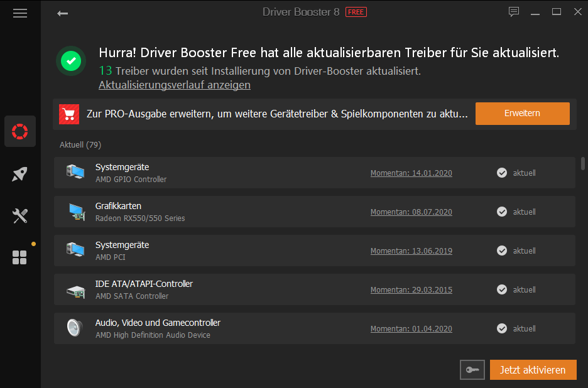
Task: Click the Erweitern upgrade button
Action: pos(523,114)
